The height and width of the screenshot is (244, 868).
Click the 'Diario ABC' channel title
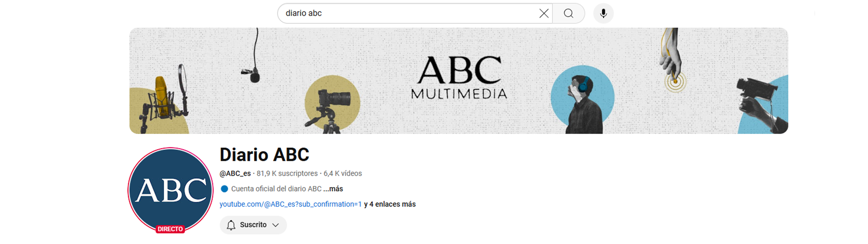(x=264, y=155)
